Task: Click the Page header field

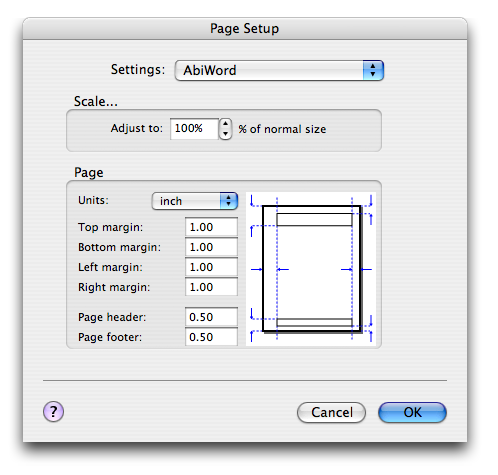Action: click(x=211, y=317)
